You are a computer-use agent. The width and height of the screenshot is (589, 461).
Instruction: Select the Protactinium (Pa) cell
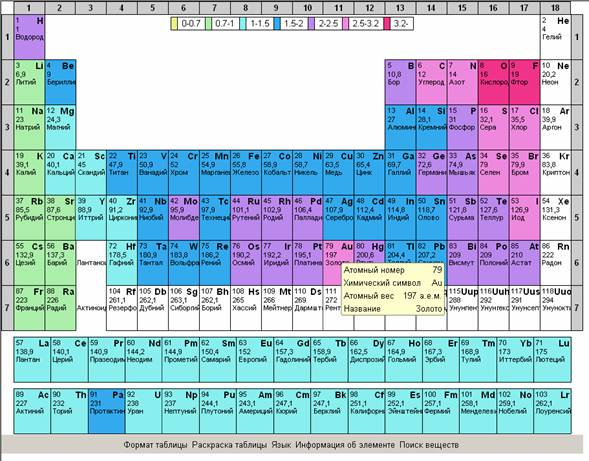point(106,411)
